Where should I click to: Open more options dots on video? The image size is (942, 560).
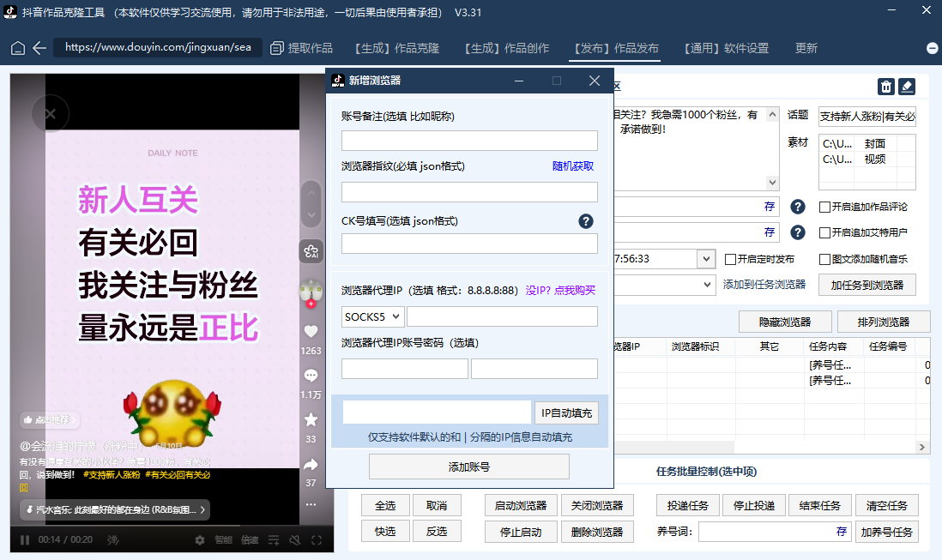311,504
